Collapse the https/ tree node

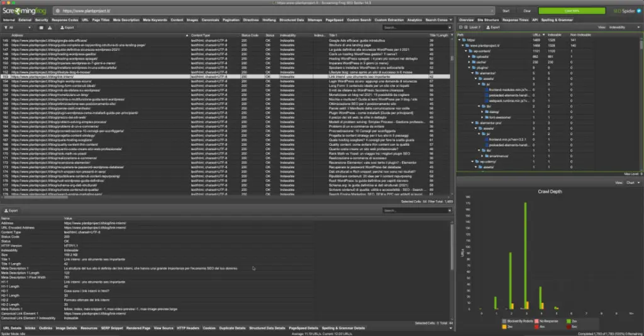[x=460, y=40]
